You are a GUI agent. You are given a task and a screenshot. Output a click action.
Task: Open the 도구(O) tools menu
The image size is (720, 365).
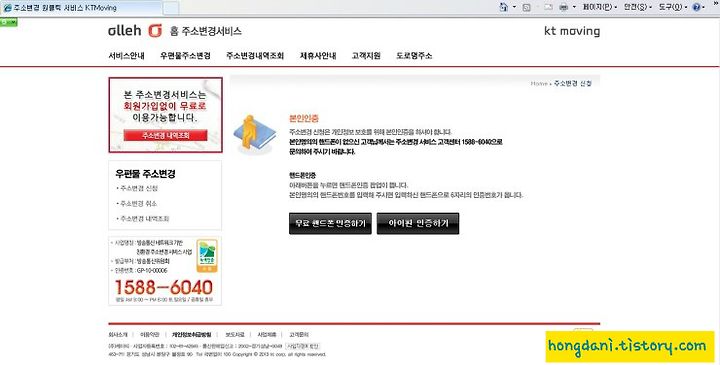pos(673,7)
